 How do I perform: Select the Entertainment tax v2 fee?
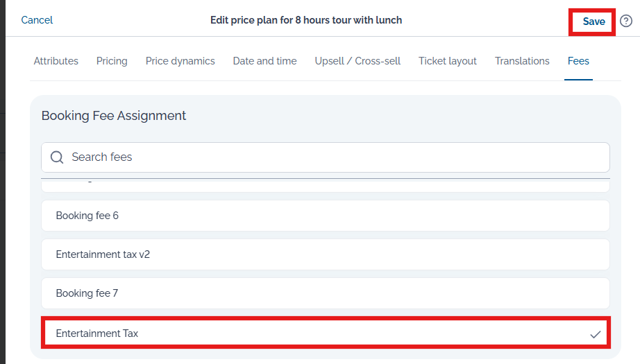pyautogui.click(x=325, y=254)
